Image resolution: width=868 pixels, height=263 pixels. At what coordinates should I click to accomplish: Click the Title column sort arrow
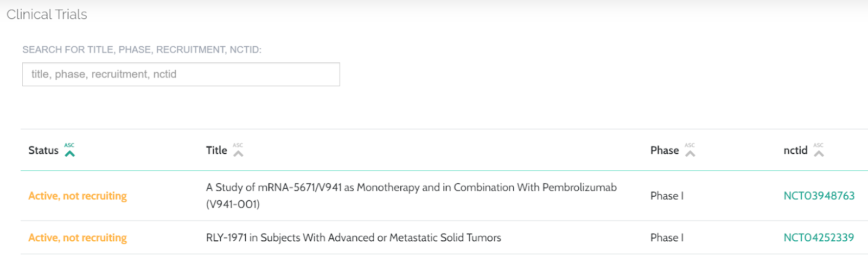[238, 153]
